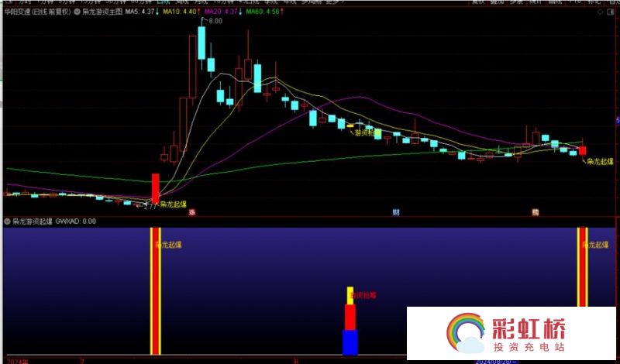The width and height of the screenshot is (620, 364).
Task: Click the GWXAD value readout
Action: point(76,221)
